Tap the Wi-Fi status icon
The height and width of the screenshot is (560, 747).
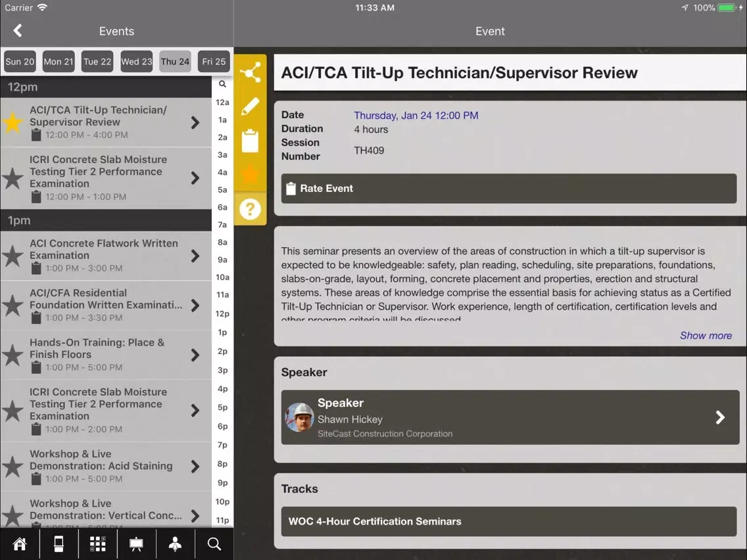[x=42, y=8]
